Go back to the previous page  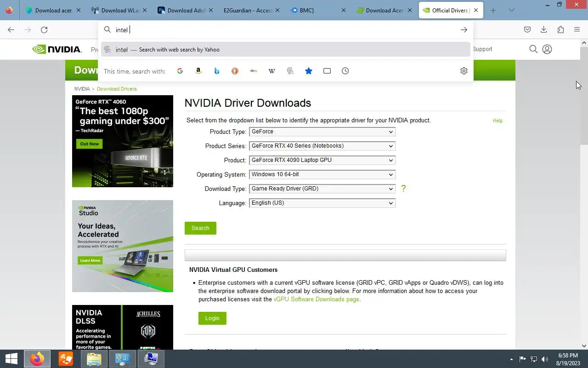[x=11, y=30]
